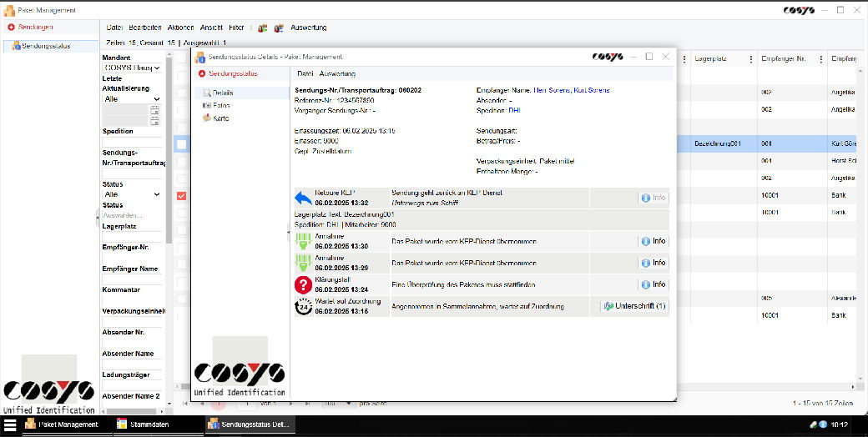
Task: Open Bearbeiten menu
Action: 145,28
